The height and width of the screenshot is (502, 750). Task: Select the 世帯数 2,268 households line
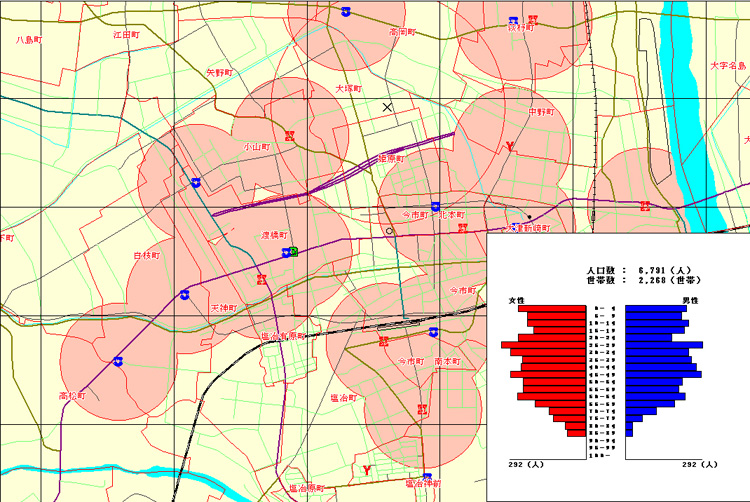click(x=643, y=280)
